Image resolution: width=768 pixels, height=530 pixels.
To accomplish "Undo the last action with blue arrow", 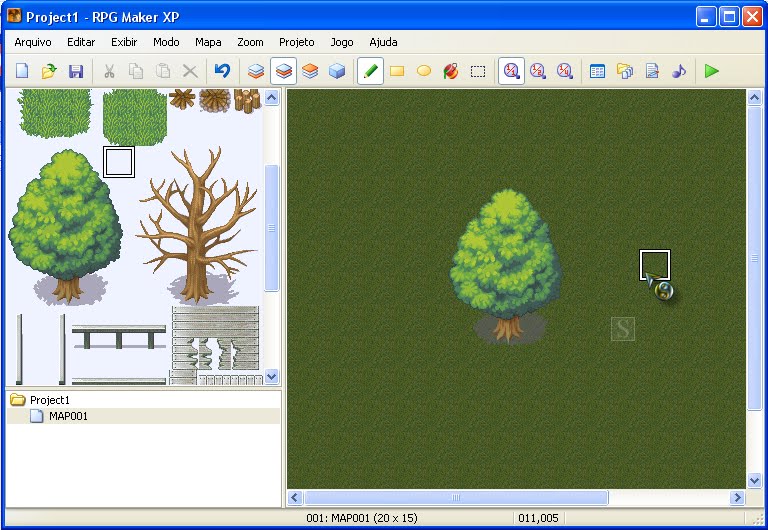I will pos(222,71).
